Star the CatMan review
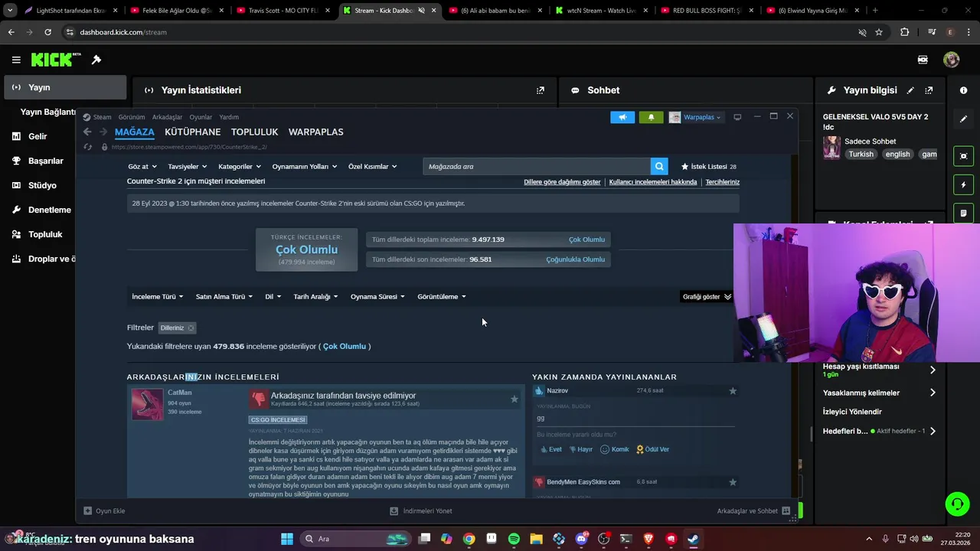Viewport: 980px width, 551px height. [x=514, y=399]
